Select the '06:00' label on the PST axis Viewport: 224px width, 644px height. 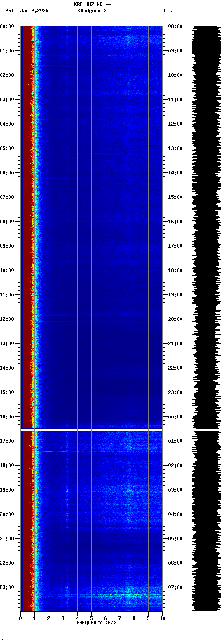coord(7,173)
